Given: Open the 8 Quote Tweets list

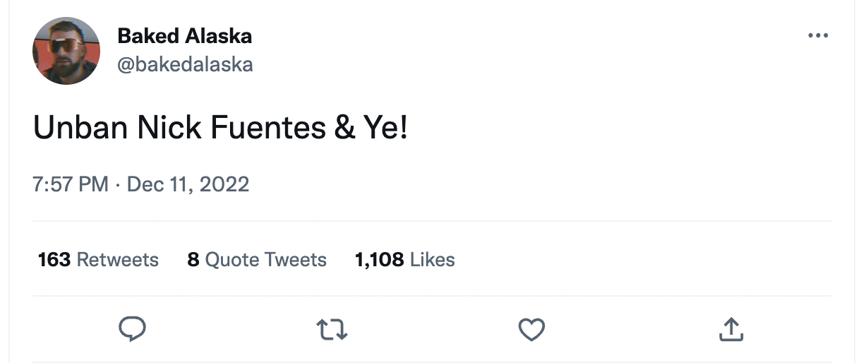Looking at the screenshot, I should tap(257, 260).
